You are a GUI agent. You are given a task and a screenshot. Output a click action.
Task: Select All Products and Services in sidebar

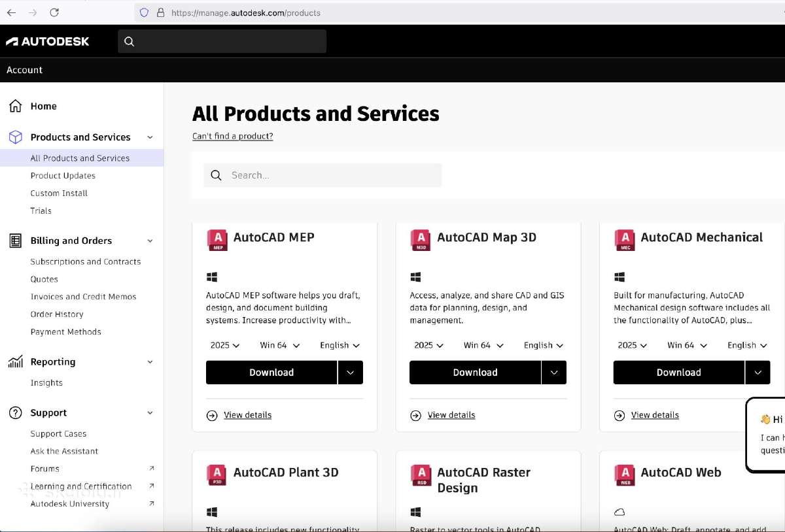pos(82,158)
